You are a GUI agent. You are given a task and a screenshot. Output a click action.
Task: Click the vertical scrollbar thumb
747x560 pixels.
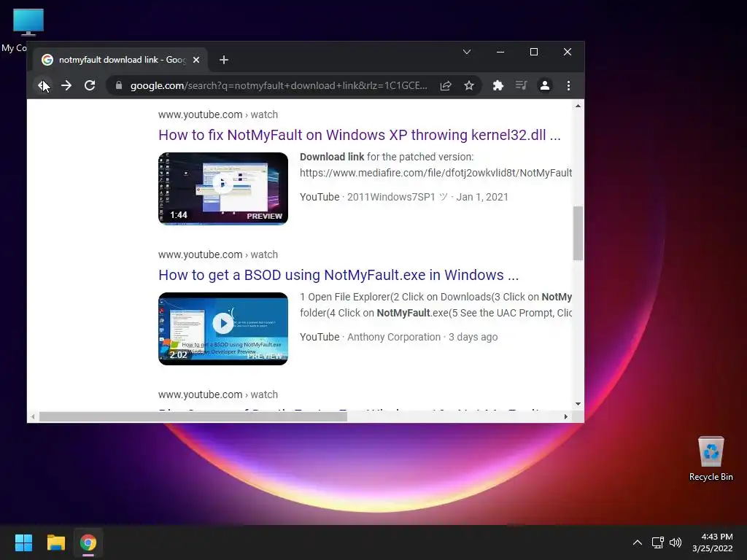coord(578,233)
